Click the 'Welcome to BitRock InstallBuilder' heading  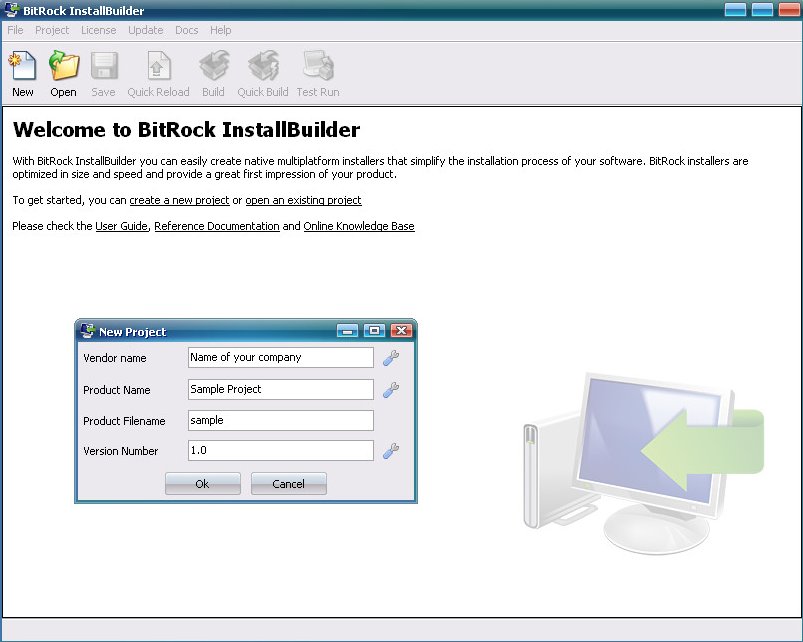point(186,130)
